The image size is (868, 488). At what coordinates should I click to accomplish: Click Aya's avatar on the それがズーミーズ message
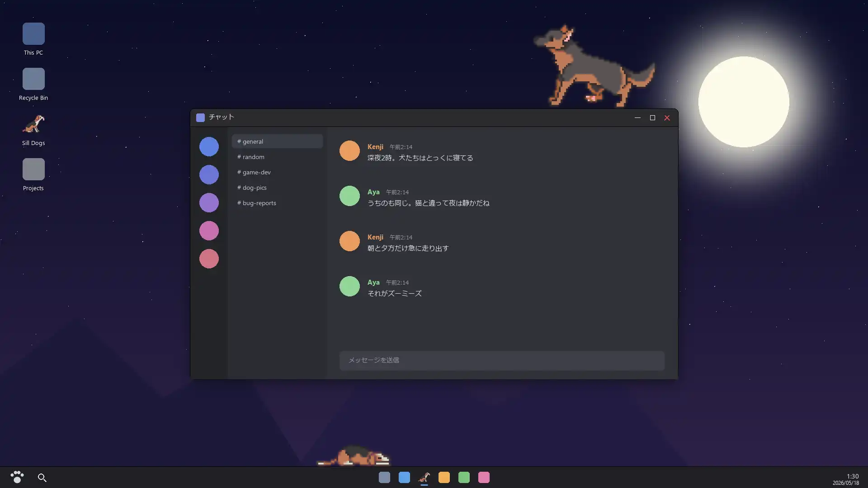tap(349, 286)
